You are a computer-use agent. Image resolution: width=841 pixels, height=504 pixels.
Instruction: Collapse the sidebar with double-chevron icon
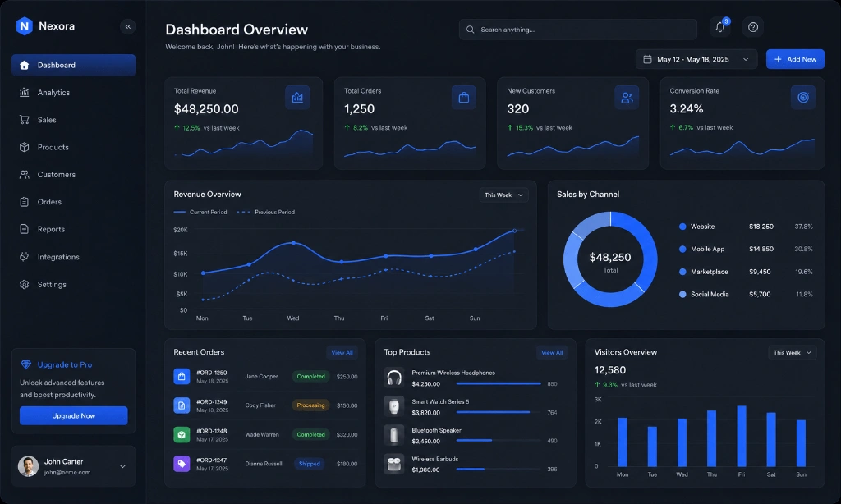(x=127, y=26)
